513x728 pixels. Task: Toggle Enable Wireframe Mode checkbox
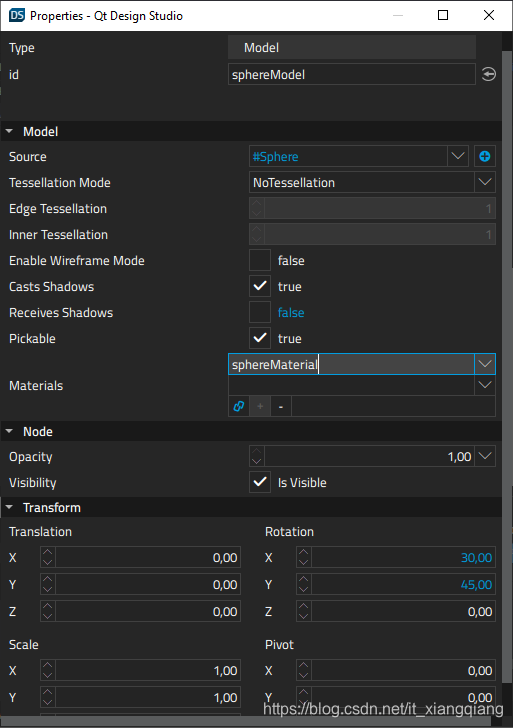tap(260, 260)
